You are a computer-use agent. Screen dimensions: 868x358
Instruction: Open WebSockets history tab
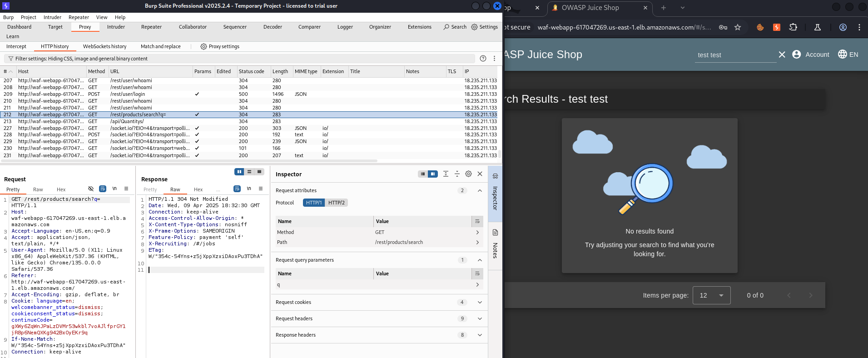click(x=104, y=46)
